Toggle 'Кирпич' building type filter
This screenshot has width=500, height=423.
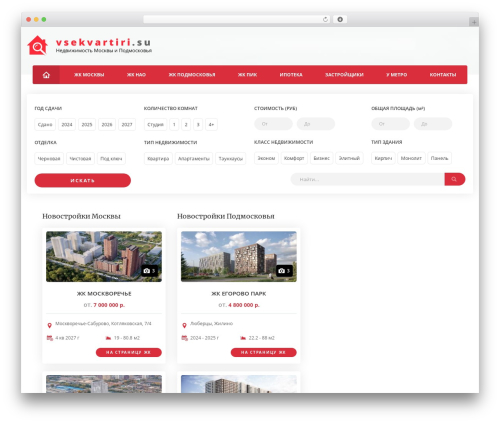(x=383, y=158)
